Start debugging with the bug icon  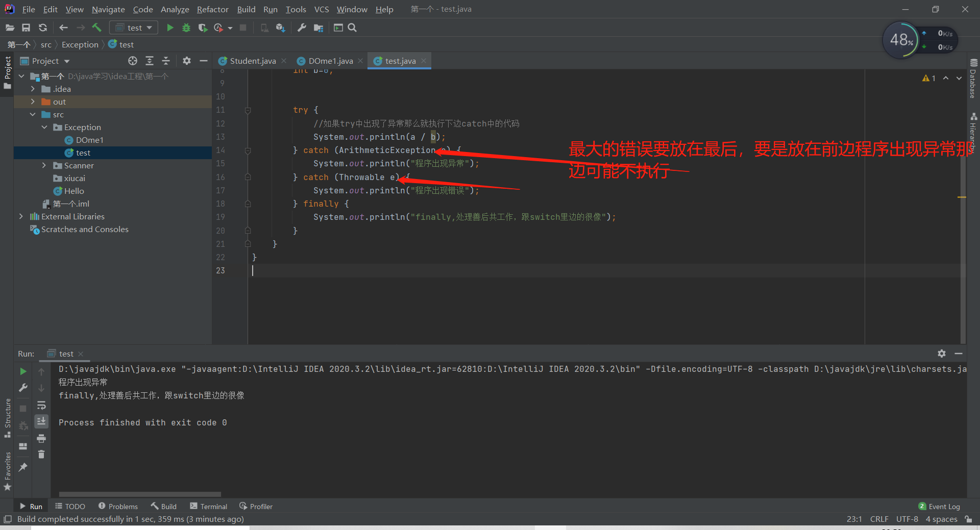pos(186,28)
